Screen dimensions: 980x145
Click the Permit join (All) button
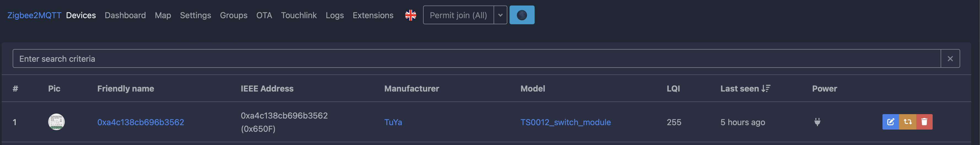tap(458, 15)
